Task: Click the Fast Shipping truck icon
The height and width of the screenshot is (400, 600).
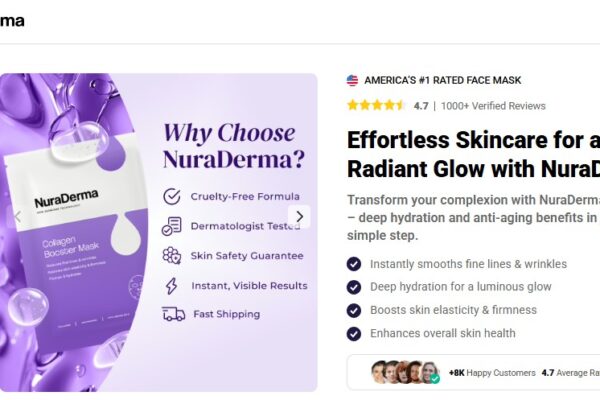Action: 173,314
